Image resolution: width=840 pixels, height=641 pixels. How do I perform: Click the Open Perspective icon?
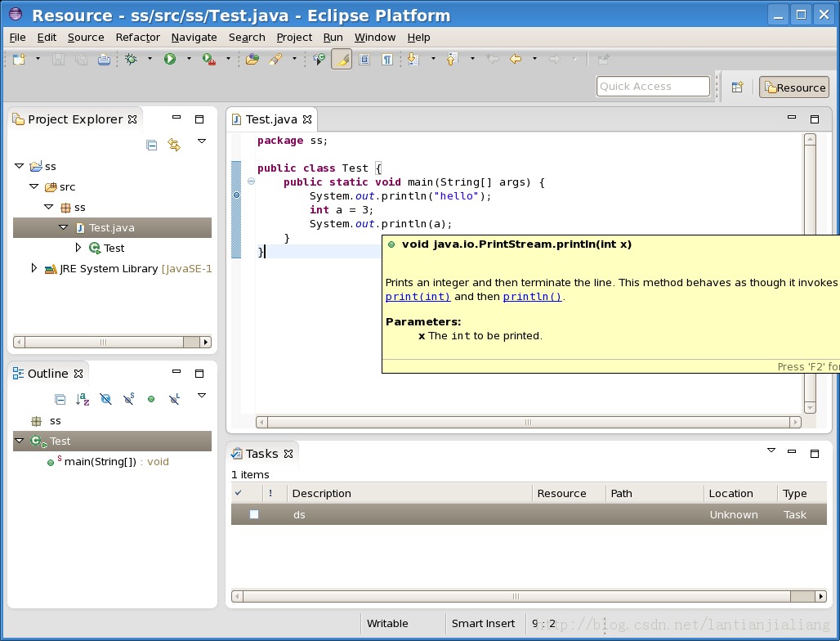pos(737,87)
